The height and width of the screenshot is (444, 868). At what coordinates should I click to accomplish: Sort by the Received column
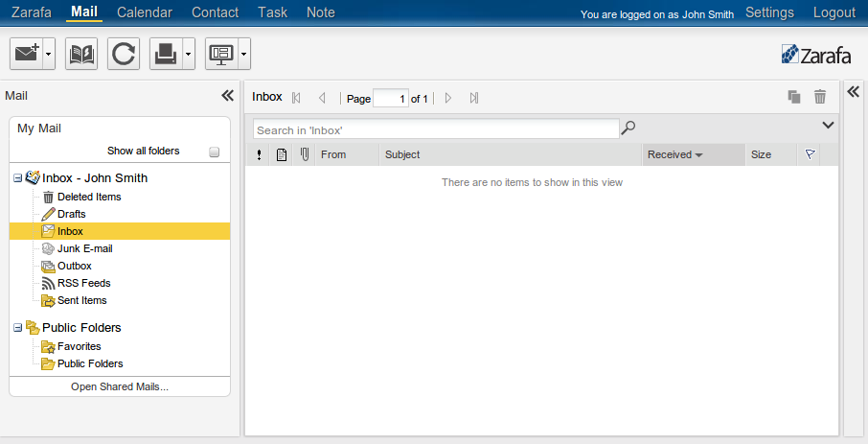pos(694,154)
